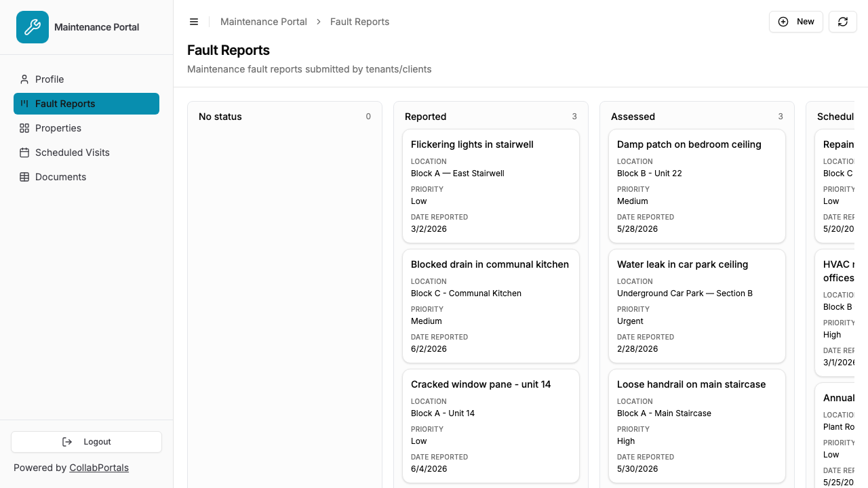Click the Urgent priority value

pos(630,321)
